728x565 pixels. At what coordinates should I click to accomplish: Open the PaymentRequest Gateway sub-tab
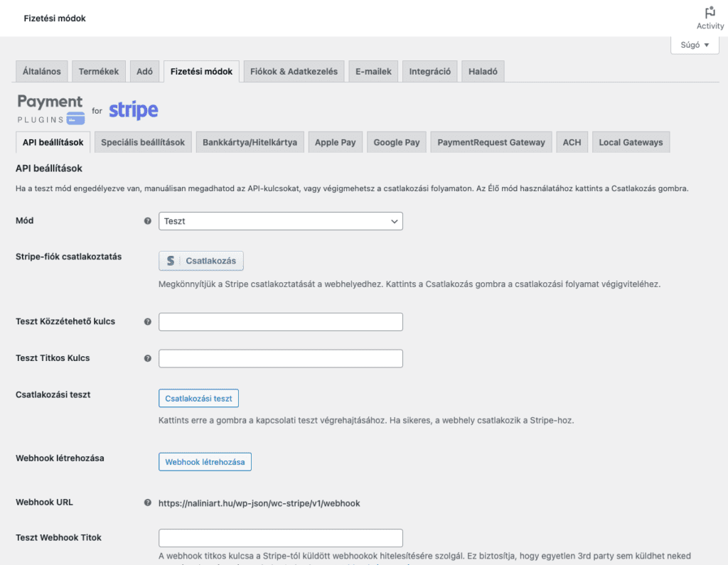491,143
